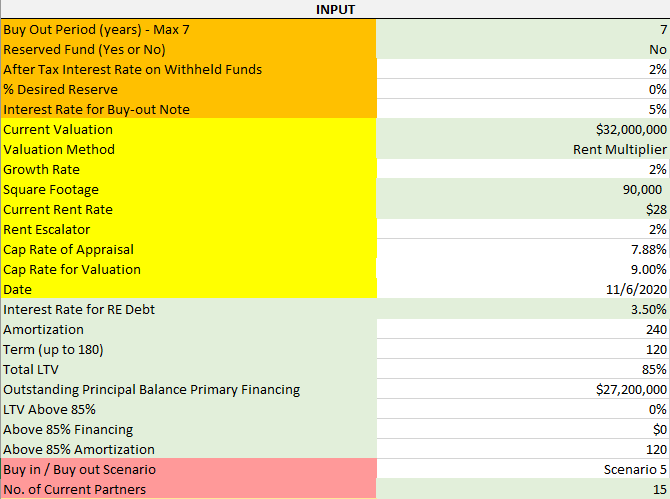Select the Amortization value cell showing 240
Screen dimensions: 670x499
[523, 329]
